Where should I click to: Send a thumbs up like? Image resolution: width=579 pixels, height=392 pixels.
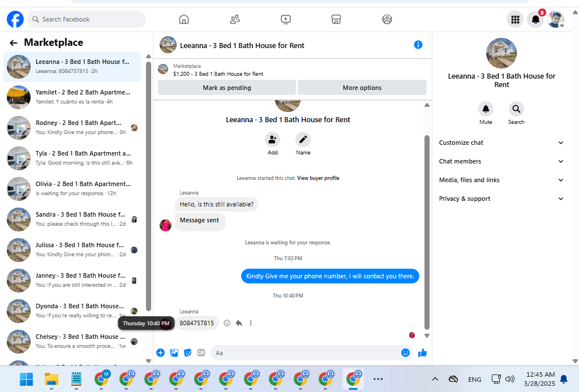pos(422,353)
